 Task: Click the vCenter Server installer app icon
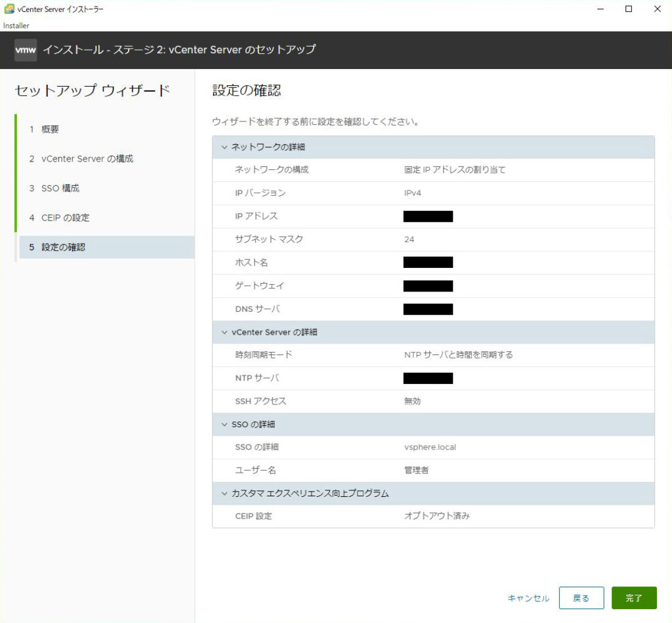(9, 9)
